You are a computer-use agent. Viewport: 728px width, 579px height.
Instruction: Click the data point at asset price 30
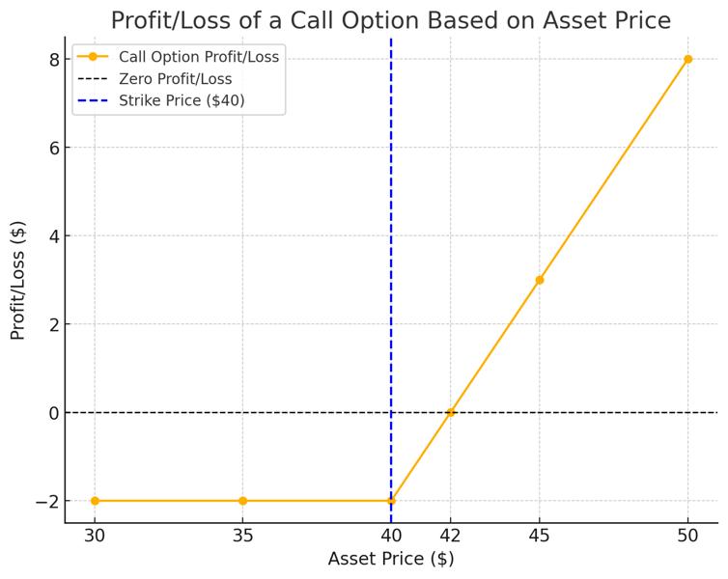[95, 501]
